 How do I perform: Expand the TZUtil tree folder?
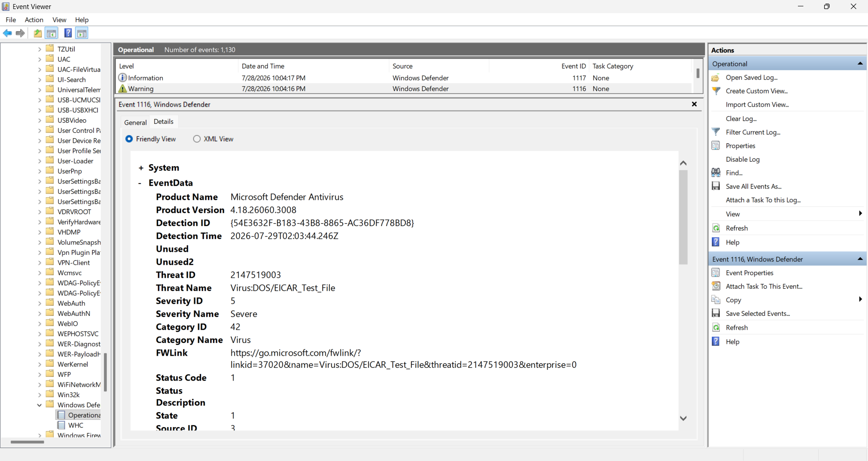[x=39, y=49]
